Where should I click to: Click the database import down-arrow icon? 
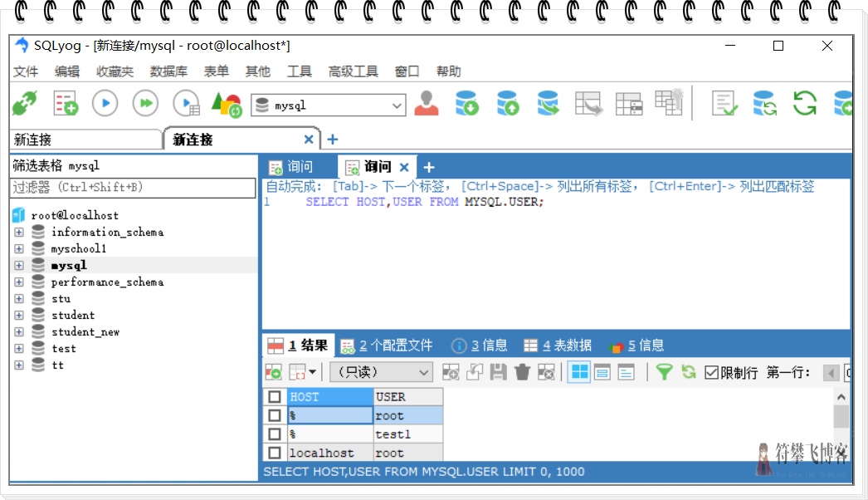466,104
